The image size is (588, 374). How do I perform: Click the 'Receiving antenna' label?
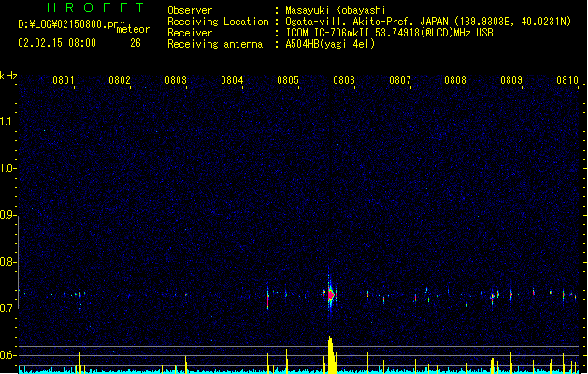[215, 44]
